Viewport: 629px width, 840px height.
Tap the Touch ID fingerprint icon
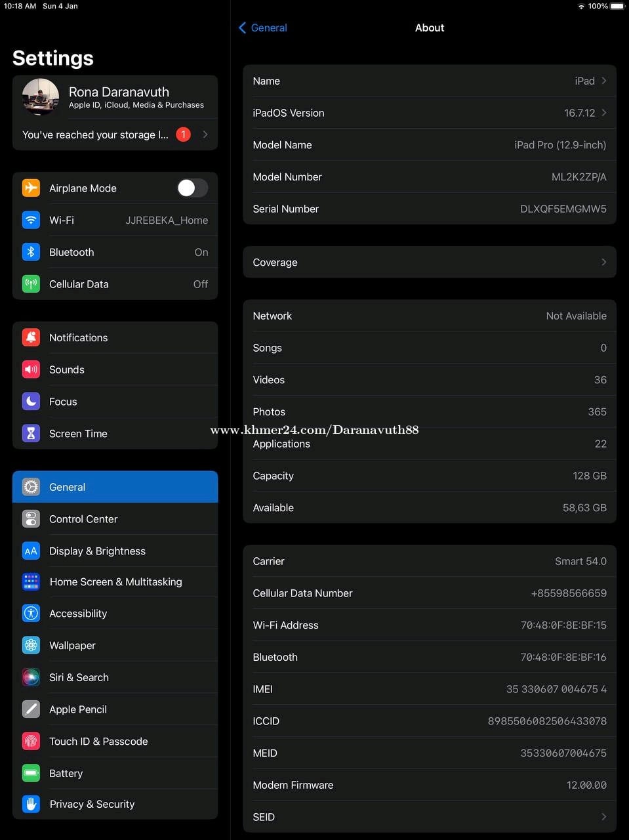31,741
